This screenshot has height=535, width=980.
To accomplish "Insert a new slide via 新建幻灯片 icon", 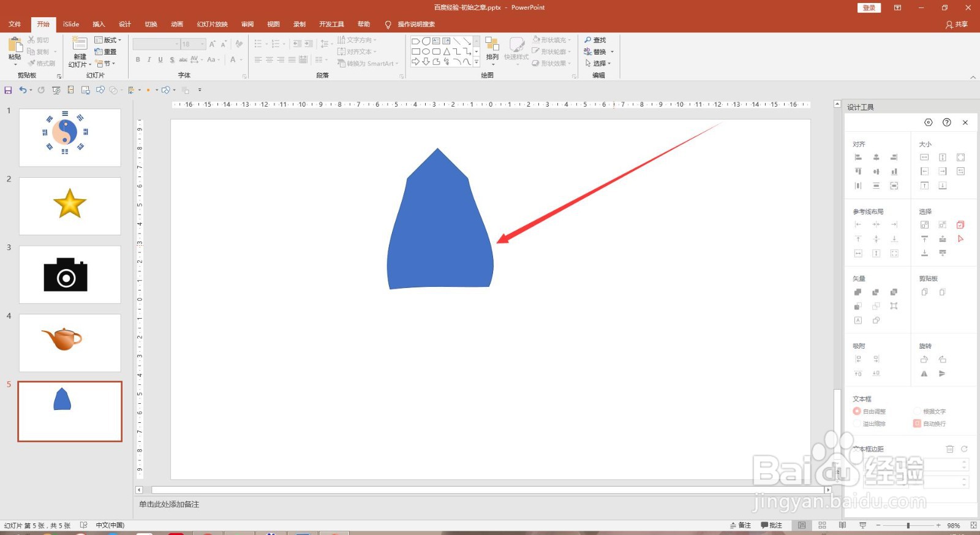I will point(80,44).
